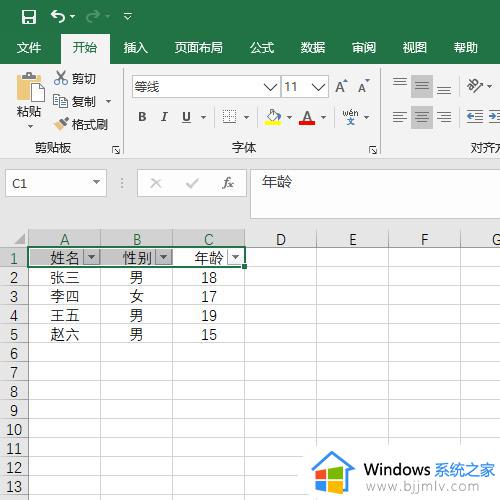Switch to the 公式 ribbon tab

[262, 47]
